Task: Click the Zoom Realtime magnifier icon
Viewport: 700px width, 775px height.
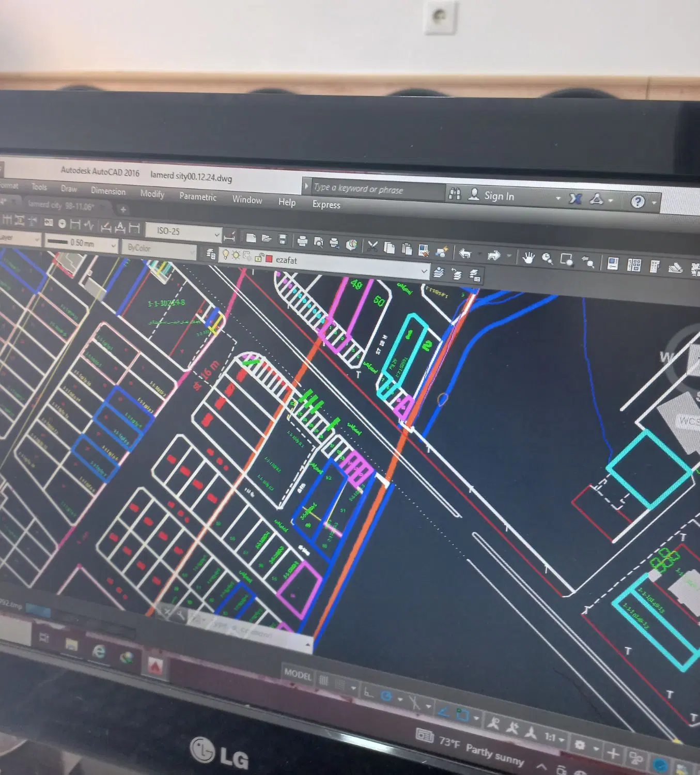Action: click(547, 258)
